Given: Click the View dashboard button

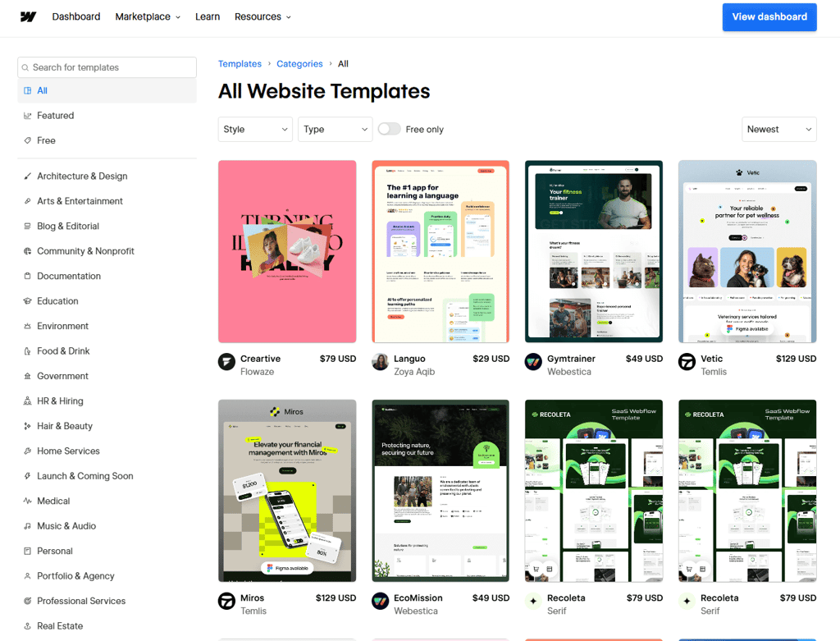Looking at the screenshot, I should tap(769, 16).
